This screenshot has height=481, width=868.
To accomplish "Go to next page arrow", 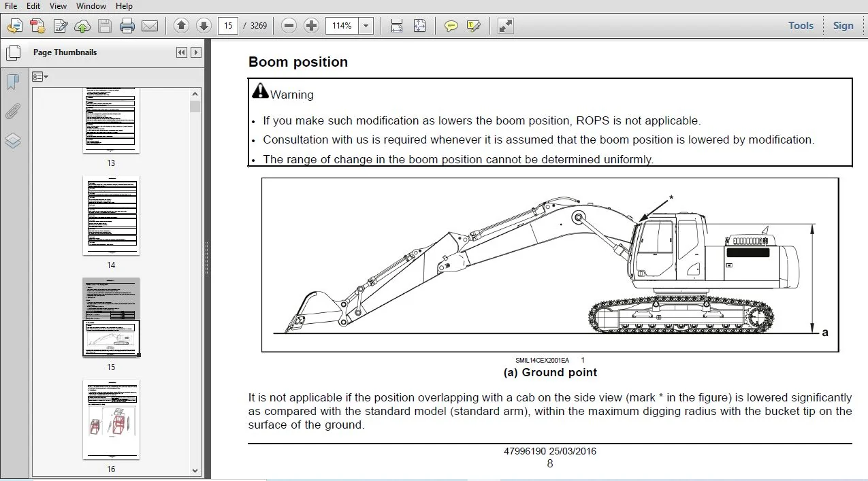I will point(204,26).
